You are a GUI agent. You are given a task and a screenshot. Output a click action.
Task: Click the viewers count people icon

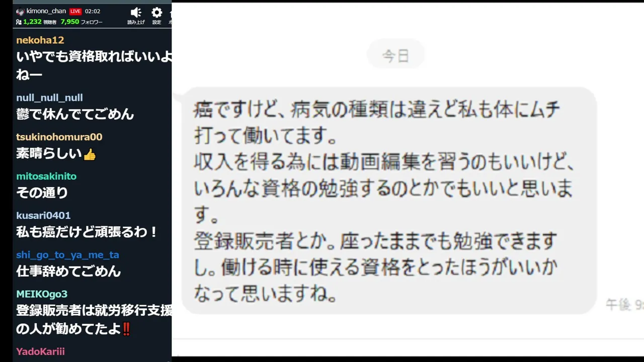pos(19,22)
